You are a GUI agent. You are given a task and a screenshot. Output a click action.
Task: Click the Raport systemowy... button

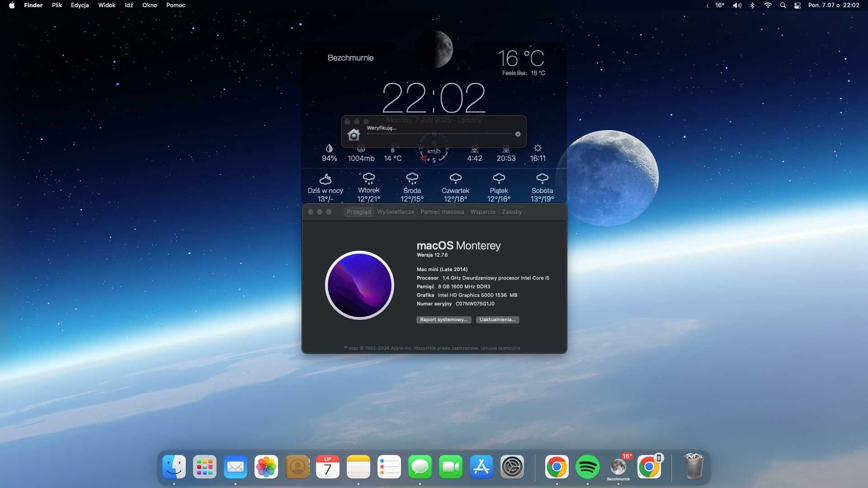443,320
